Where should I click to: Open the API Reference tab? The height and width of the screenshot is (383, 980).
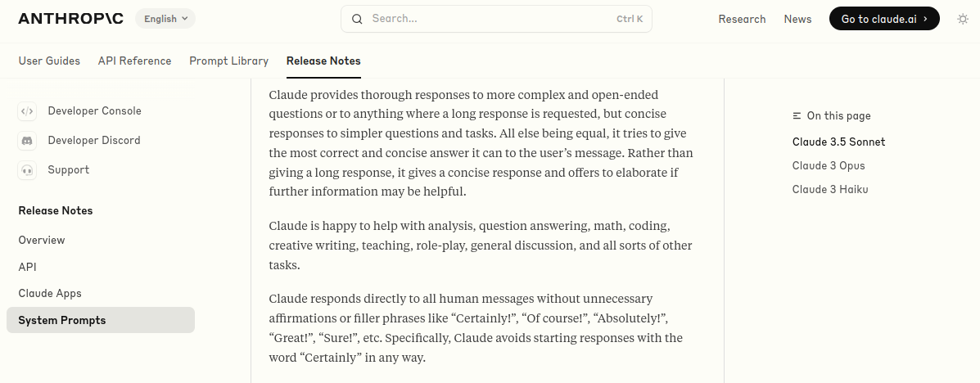(x=134, y=61)
